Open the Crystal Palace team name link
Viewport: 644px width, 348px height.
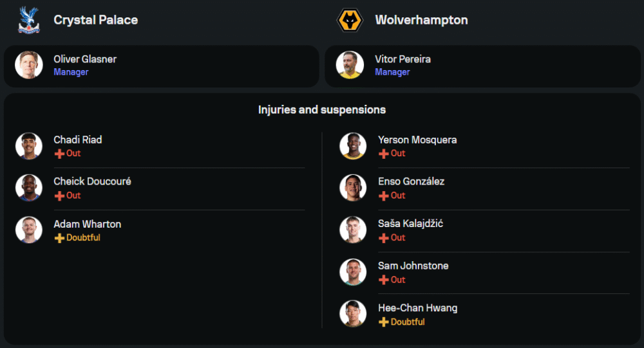pyautogui.click(x=95, y=20)
